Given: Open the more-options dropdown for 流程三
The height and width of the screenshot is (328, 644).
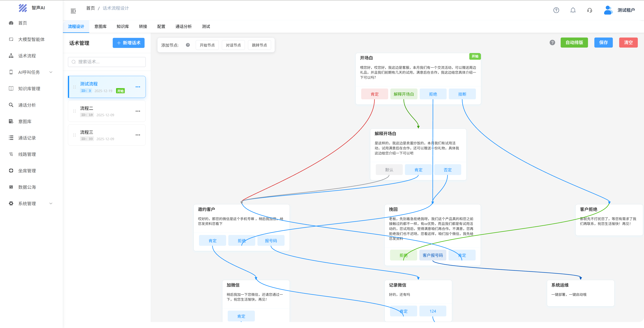Looking at the screenshot, I should coord(138,135).
